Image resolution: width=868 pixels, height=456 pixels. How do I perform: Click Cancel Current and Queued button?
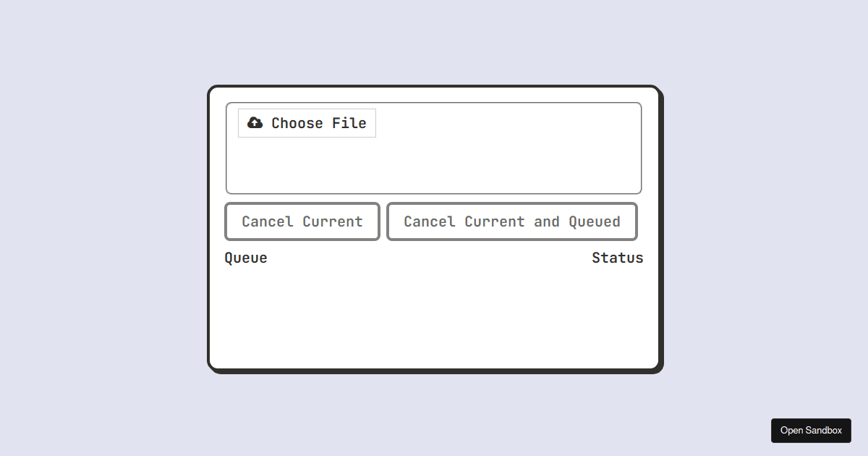512,221
